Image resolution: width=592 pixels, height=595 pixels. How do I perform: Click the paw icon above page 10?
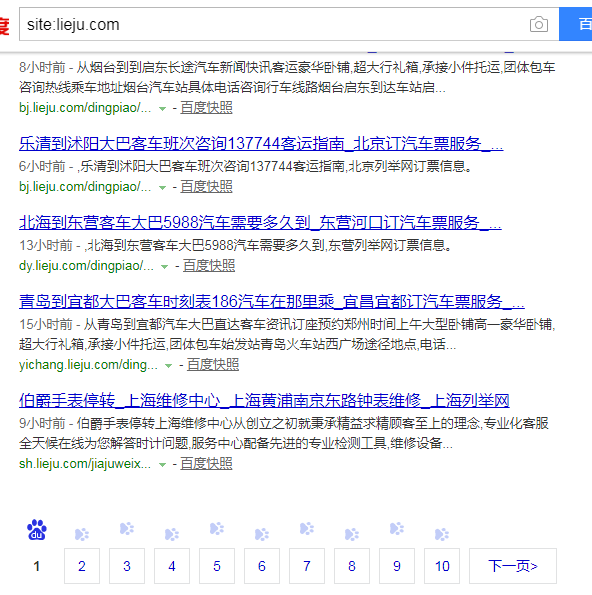pos(442,535)
